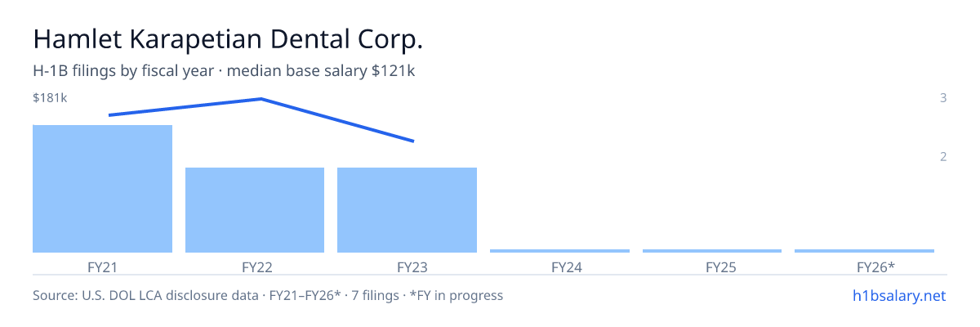
Task: Click the thin FY25 bar
Action: [x=712, y=251]
